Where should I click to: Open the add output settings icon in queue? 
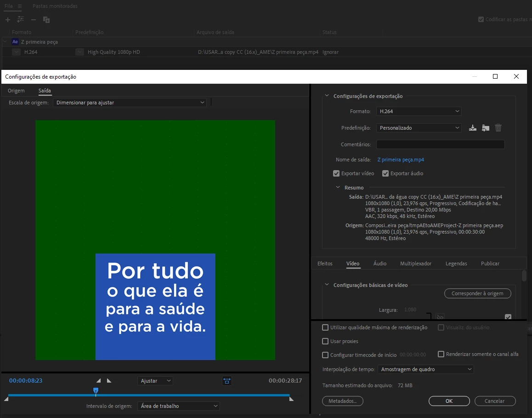[20, 19]
